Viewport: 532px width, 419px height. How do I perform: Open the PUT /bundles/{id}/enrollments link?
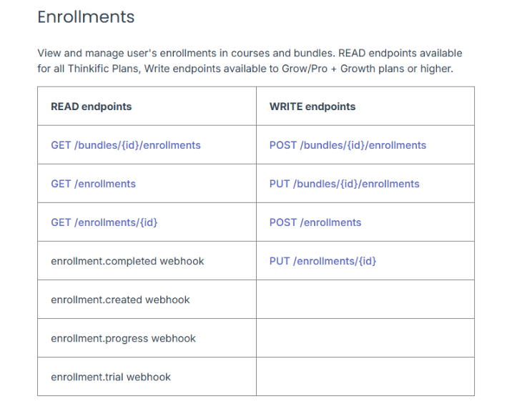tap(344, 184)
